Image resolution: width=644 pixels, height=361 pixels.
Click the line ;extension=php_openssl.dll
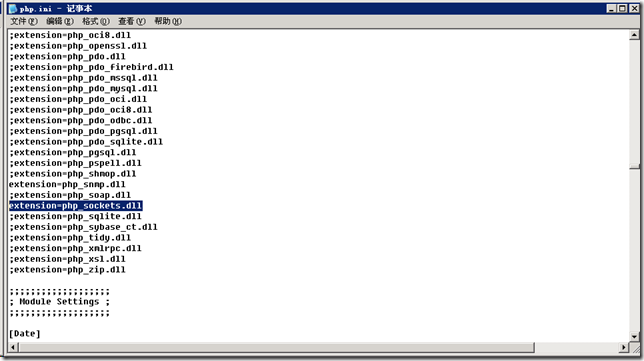coord(78,46)
